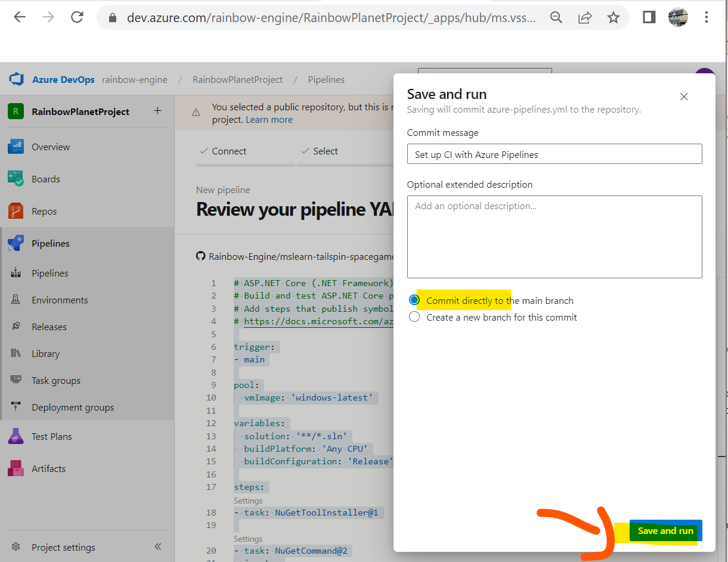The width and height of the screenshot is (728, 562).
Task: Select Commit directly to the main branch
Action: click(414, 300)
